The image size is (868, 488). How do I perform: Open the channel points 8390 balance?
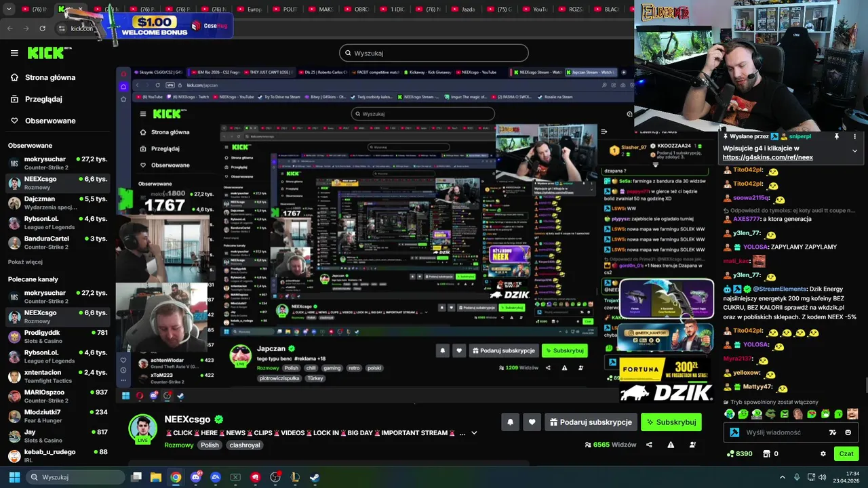tap(739, 453)
